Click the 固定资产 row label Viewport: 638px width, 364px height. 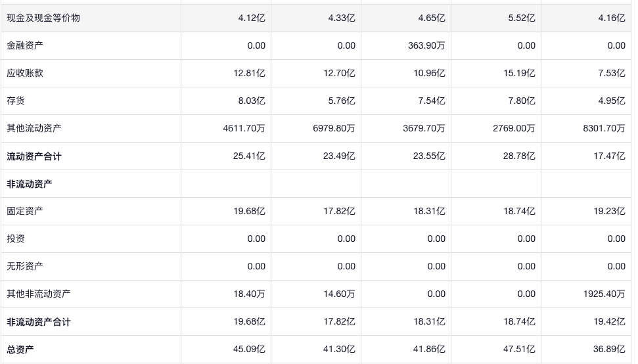26,212
